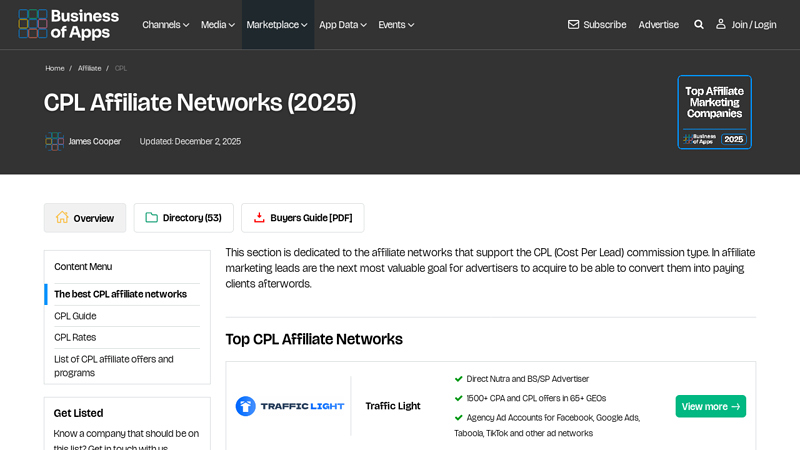Go to Affiliate breadcrumb

89,68
